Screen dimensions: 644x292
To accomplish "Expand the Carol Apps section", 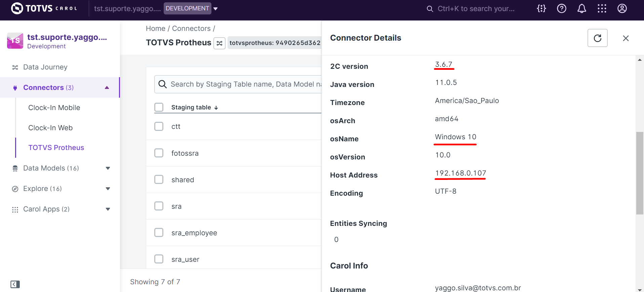I will pos(108,209).
